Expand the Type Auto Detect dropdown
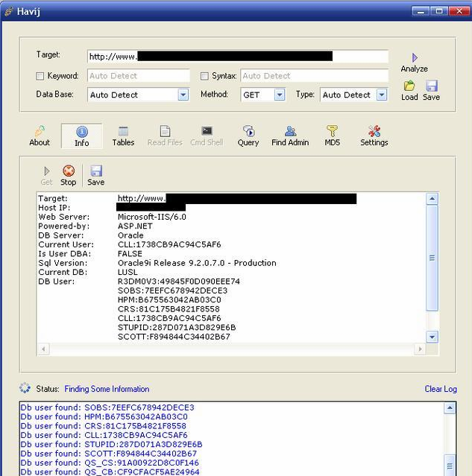The image size is (472, 476). (382, 95)
